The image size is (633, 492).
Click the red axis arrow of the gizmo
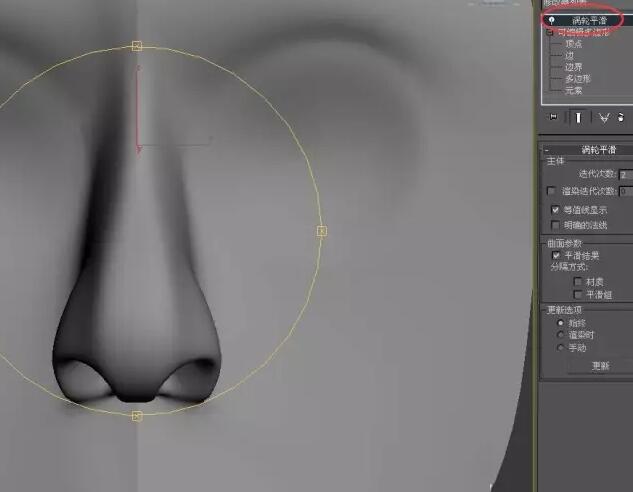(x=139, y=110)
